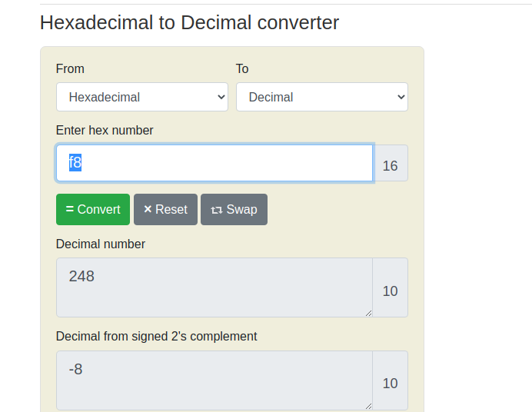Viewport: 532px width, 412px height.
Task: Click the Decimal number output box
Action: point(214,287)
